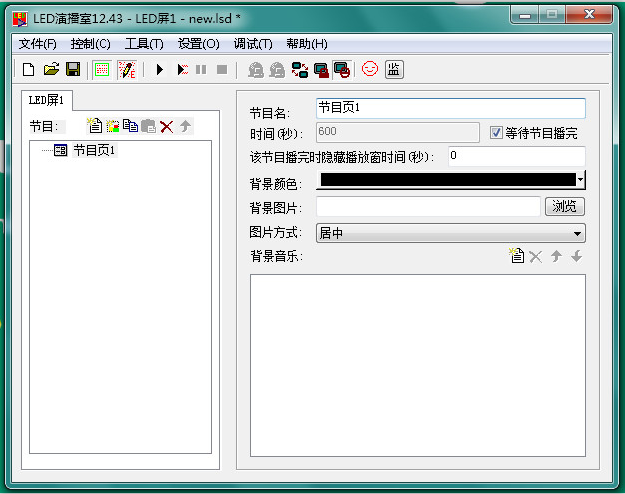
Task: Open the 工具(T) menu
Action: pyautogui.click(x=144, y=44)
